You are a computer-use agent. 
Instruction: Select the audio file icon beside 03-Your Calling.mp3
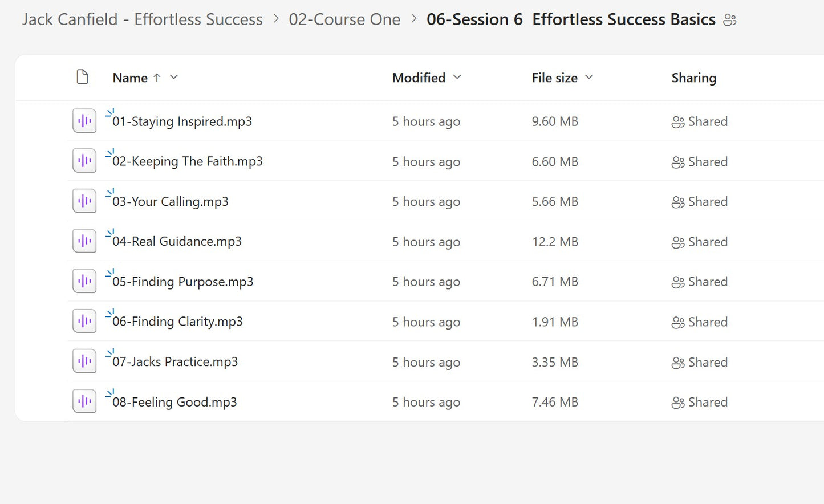(x=84, y=201)
